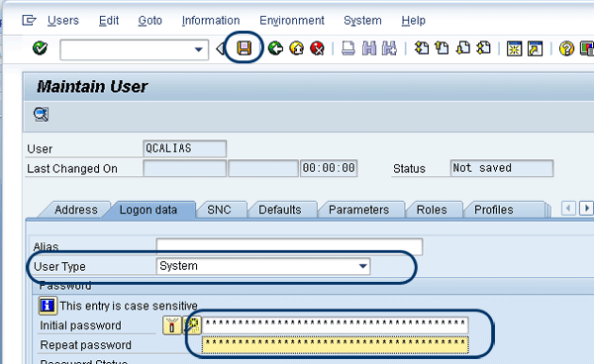Screen dimensions: 594x364
Task: Open Help with the question mark icon
Action: pos(566,48)
